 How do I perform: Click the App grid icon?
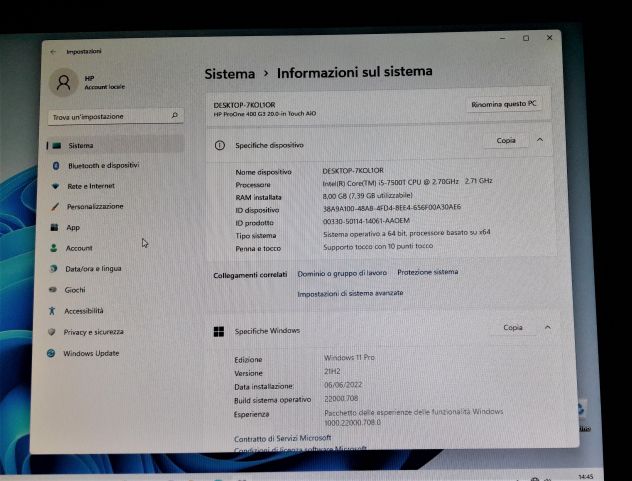(x=54, y=227)
